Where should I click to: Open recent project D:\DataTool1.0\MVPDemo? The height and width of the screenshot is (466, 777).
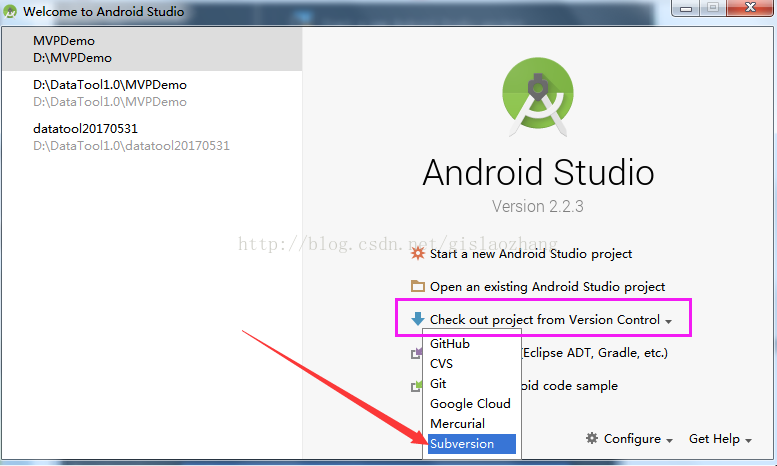click(152, 93)
